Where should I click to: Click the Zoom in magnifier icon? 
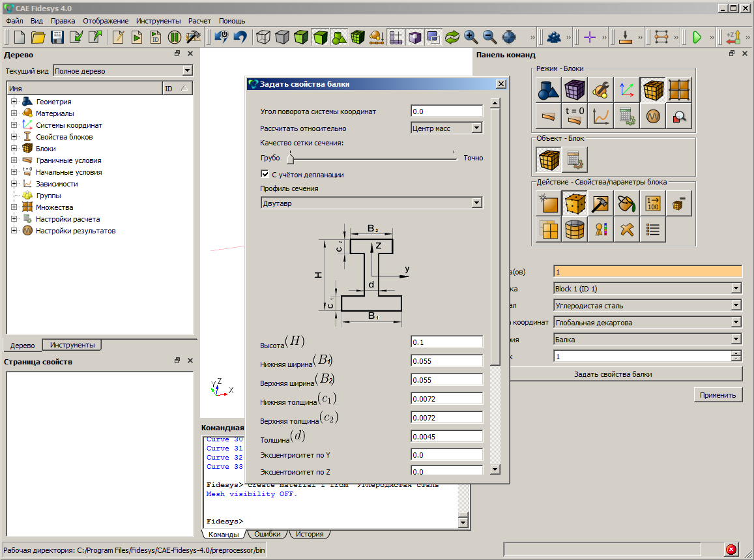point(471,37)
